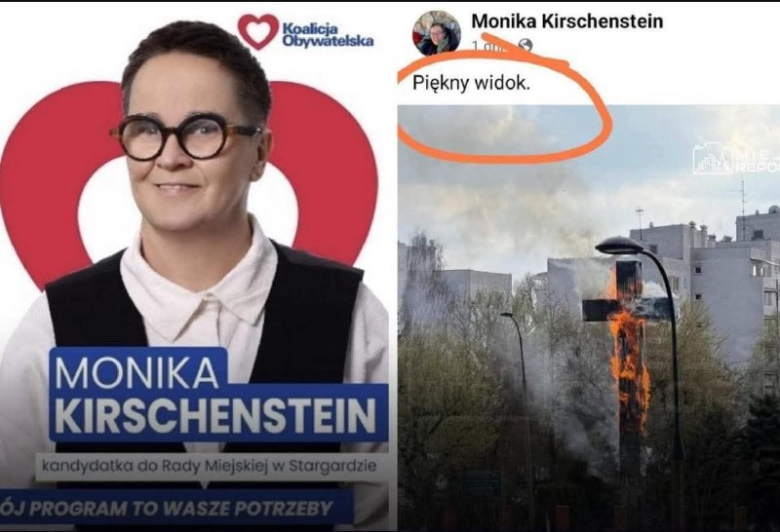Open the Monika Kirschenstein profile name link
The height and width of the screenshot is (532, 780).
(567, 21)
